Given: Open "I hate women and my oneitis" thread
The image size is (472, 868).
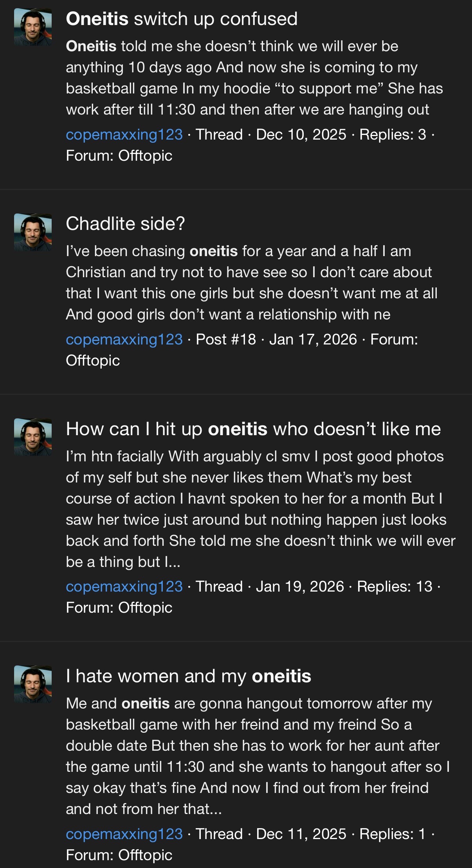Looking at the screenshot, I should 188,676.
